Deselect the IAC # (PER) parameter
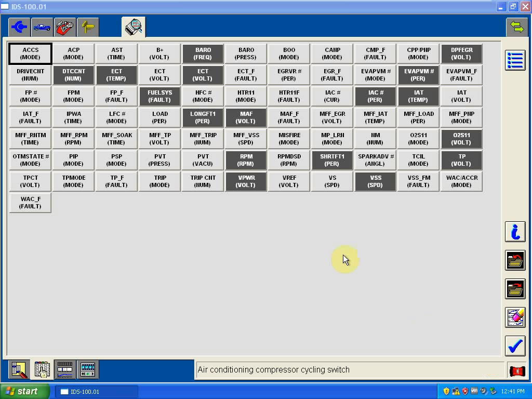The image size is (532, 399). (x=375, y=96)
